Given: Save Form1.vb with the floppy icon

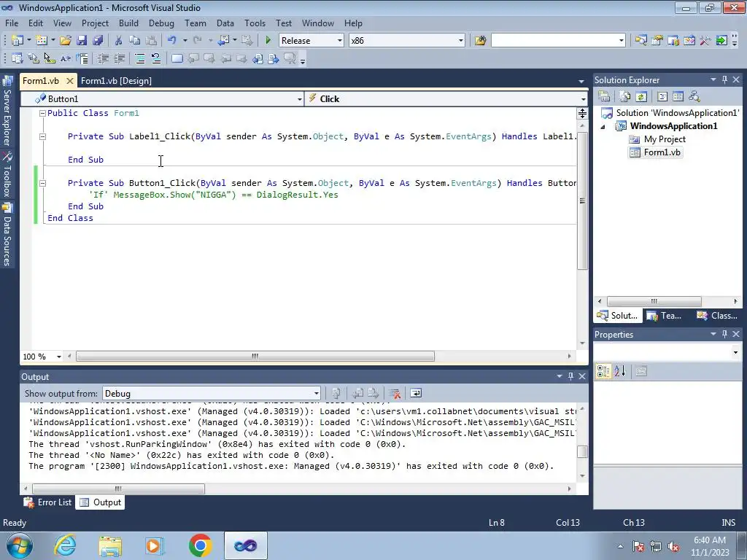Looking at the screenshot, I should click(82, 41).
